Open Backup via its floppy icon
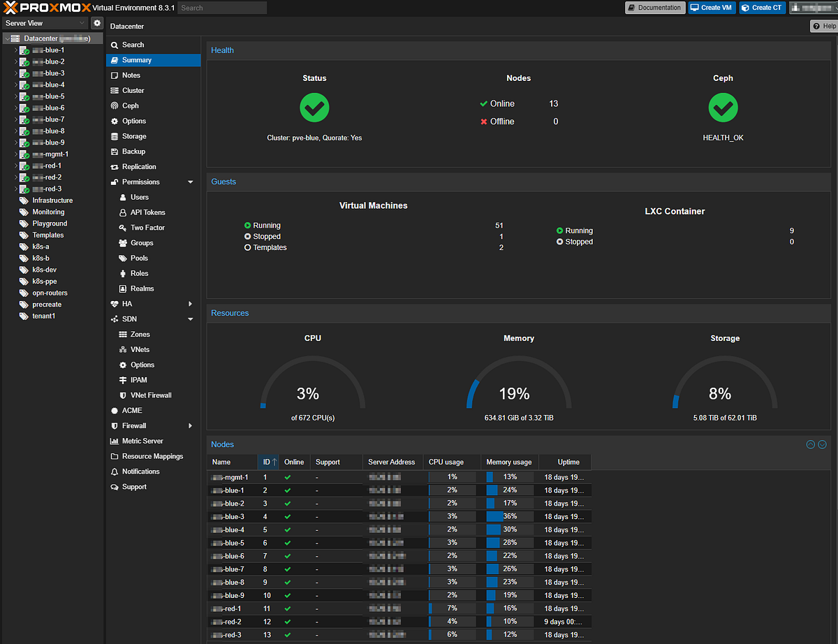Image resolution: width=838 pixels, height=644 pixels. [115, 152]
